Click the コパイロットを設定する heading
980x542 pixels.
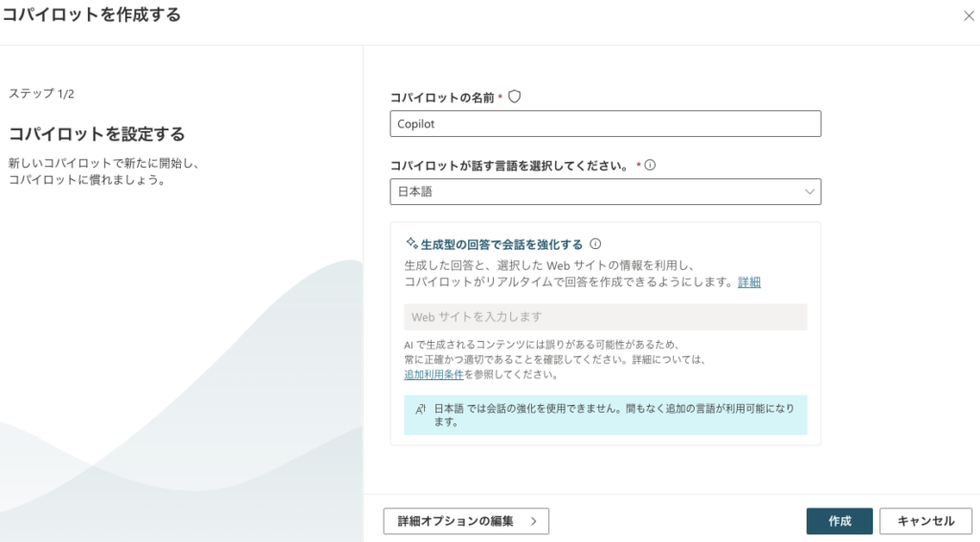click(97, 133)
